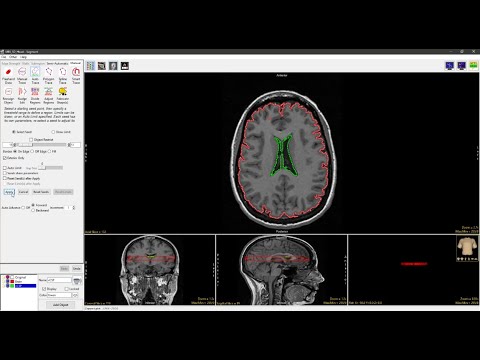Select Border On Edge radio option
This screenshot has width=480, height=360.
point(15,151)
